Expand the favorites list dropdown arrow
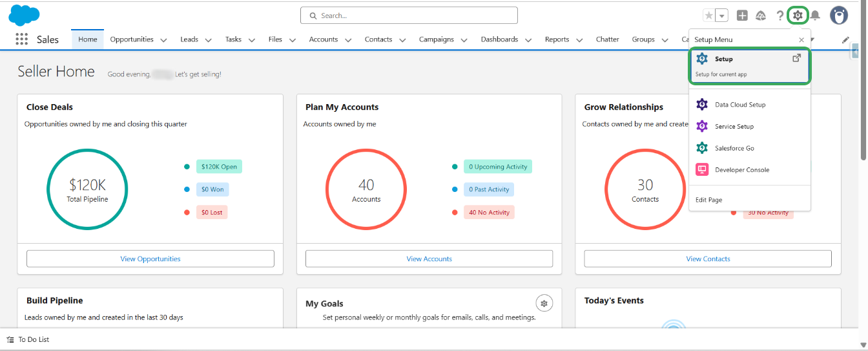 [722, 16]
